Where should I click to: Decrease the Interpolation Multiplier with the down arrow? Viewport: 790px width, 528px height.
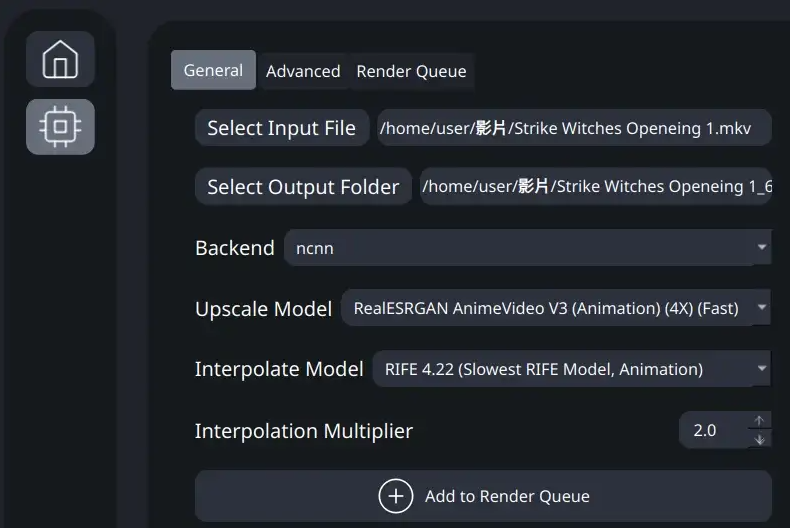click(x=759, y=439)
